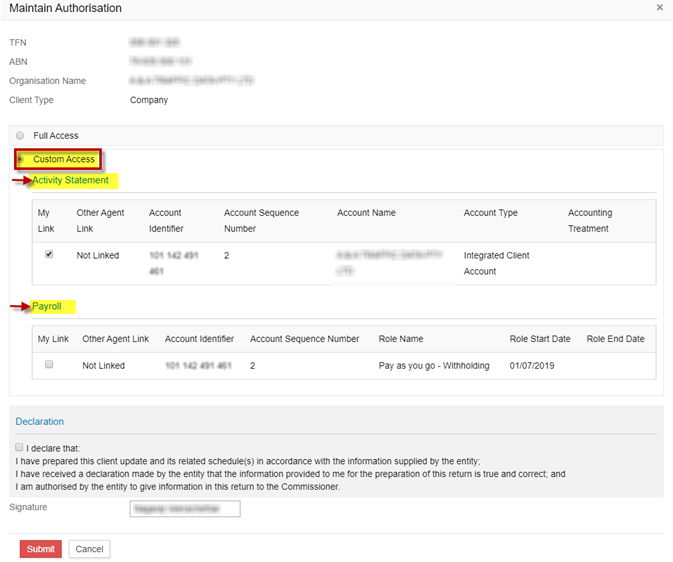The height and width of the screenshot is (562, 673).
Task: Click the Role Start Date column header
Action: (540, 339)
